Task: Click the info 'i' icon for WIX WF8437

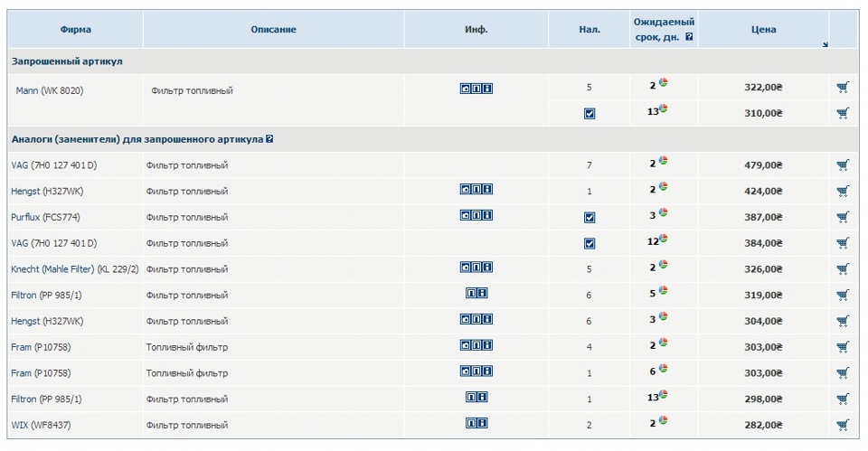Action: tap(483, 424)
